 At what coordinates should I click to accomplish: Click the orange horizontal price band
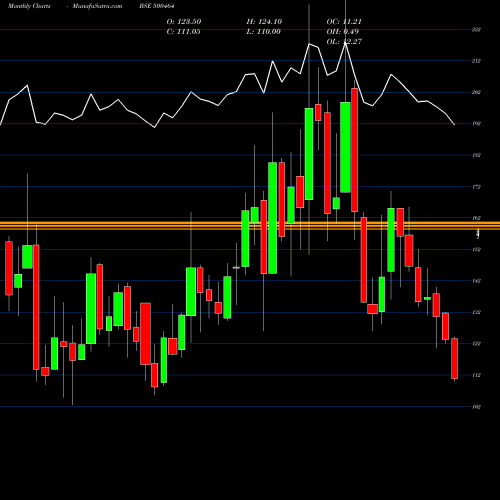[250, 226]
